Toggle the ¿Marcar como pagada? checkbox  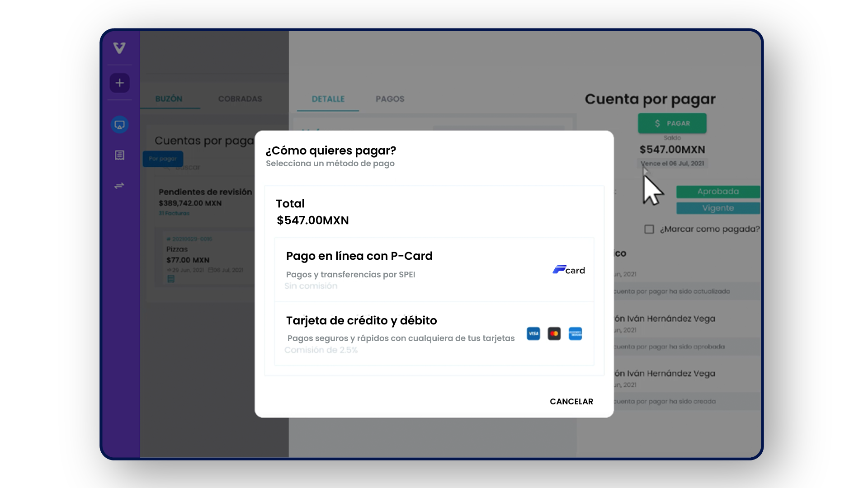pos(649,229)
